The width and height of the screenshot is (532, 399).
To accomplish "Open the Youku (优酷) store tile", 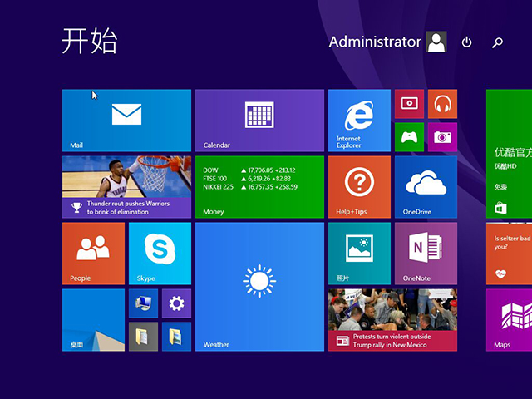I will click(509, 154).
